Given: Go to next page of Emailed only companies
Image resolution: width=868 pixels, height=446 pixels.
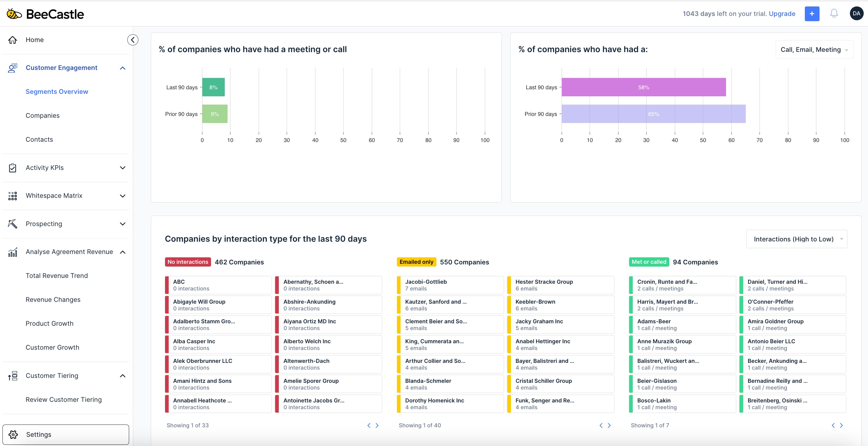Looking at the screenshot, I should [609, 425].
